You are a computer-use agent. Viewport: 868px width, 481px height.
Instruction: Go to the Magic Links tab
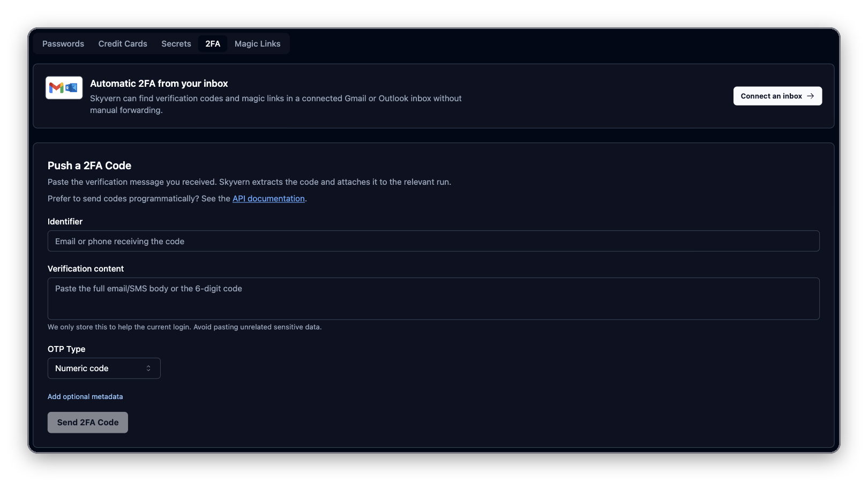(x=258, y=44)
